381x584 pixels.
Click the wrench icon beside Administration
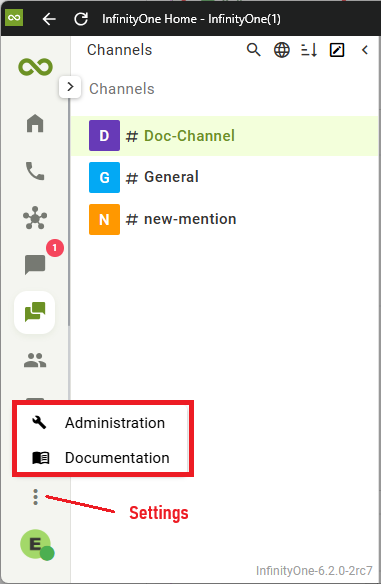pos(39,423)
